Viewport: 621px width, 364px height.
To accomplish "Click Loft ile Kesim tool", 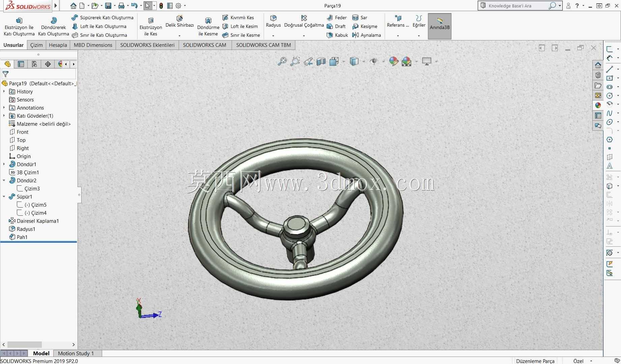I will coord(240,26).
